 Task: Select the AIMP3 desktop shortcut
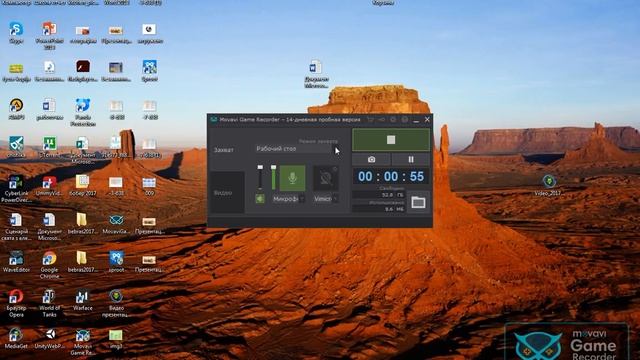click(16, 109)
